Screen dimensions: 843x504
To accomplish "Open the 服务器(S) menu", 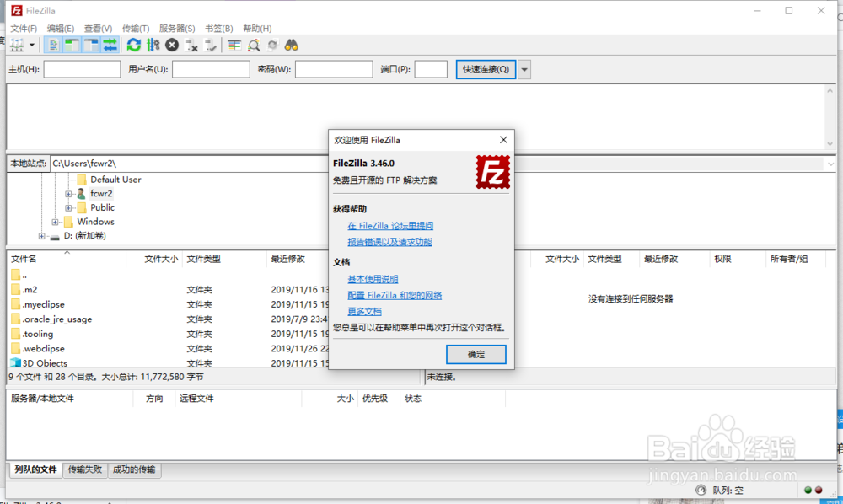I will (x=177, y=29).
